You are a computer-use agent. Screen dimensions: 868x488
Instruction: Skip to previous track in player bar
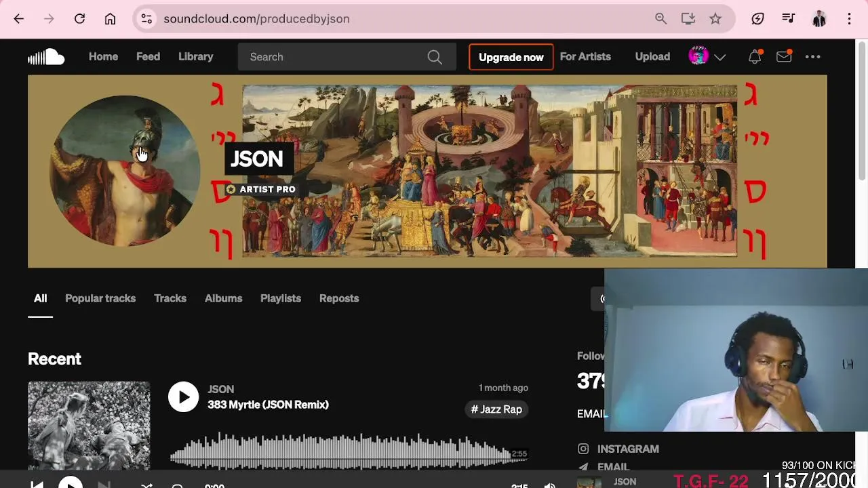37,485
